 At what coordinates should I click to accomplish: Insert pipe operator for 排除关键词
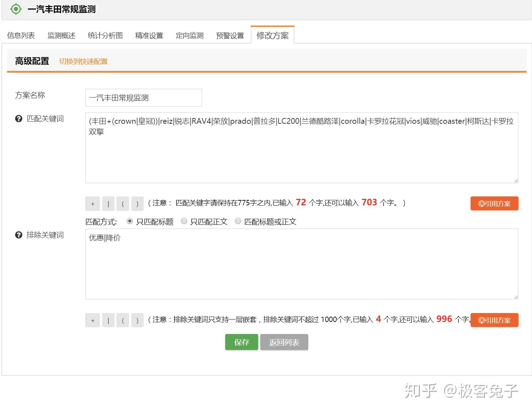tap(108, 320)
